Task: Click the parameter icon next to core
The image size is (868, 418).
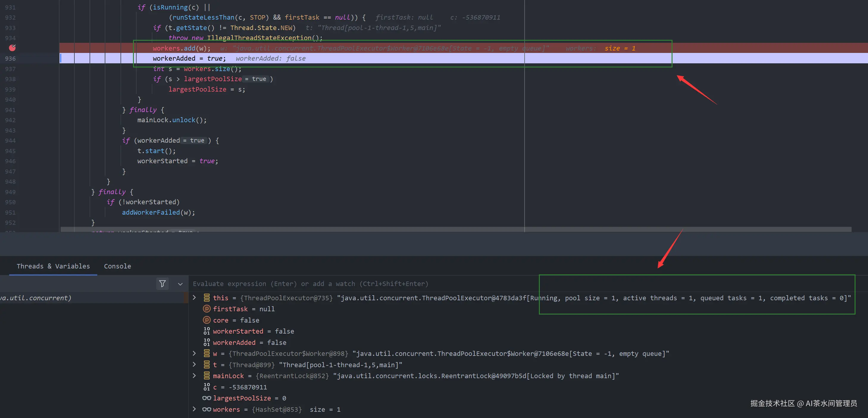Action: [x=207, y=320]
